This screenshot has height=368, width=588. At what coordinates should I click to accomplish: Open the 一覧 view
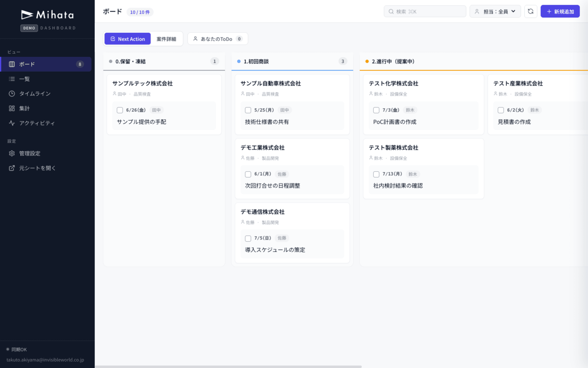pyautogui.click(x=46, y=79)
